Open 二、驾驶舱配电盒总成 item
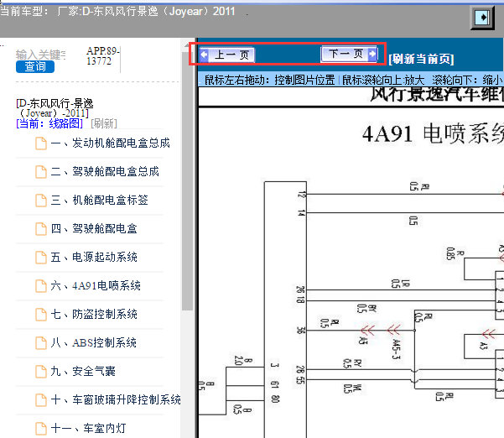The width and height of the screenshot is (504, 438). [x=105, y=172]
